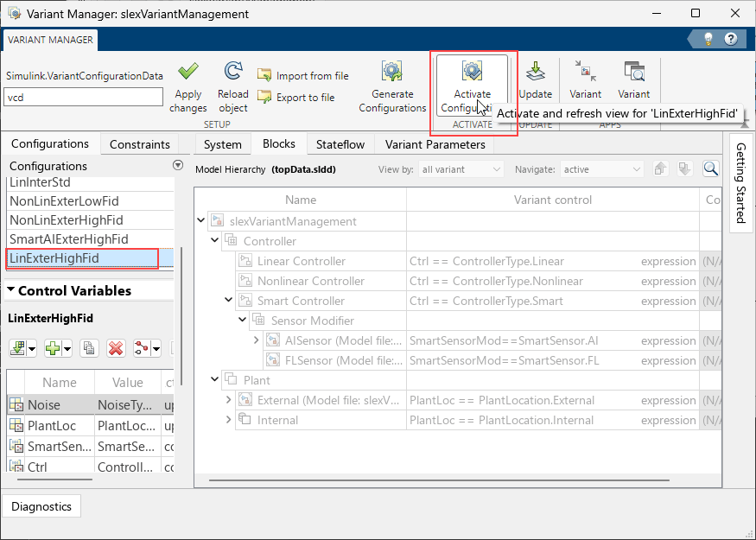
Task: Open the Variant Analyzer app icon
Action: (634, 71)
